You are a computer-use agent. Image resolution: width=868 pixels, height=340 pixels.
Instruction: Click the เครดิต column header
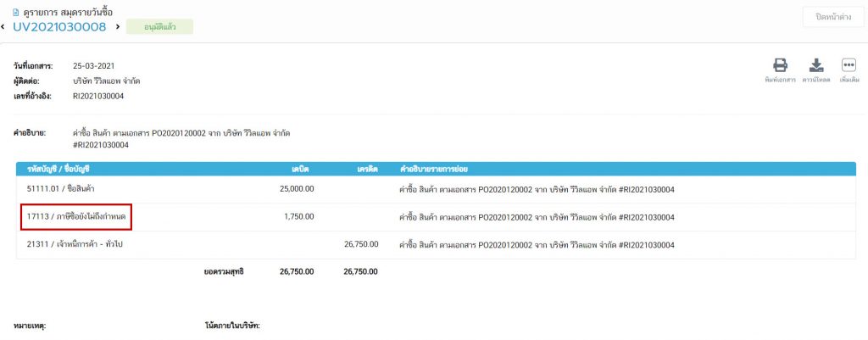pyautogui.click(x=366, y=168)
